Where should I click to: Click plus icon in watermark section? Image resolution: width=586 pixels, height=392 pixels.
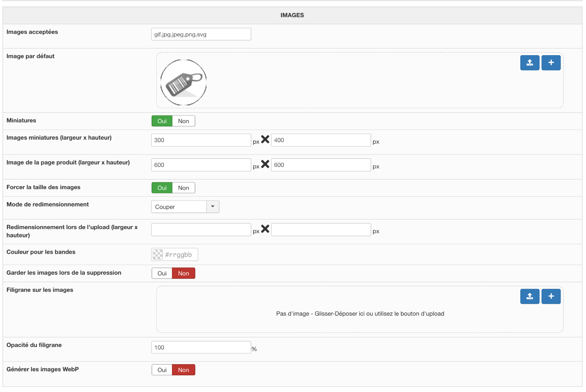point(551,297)
